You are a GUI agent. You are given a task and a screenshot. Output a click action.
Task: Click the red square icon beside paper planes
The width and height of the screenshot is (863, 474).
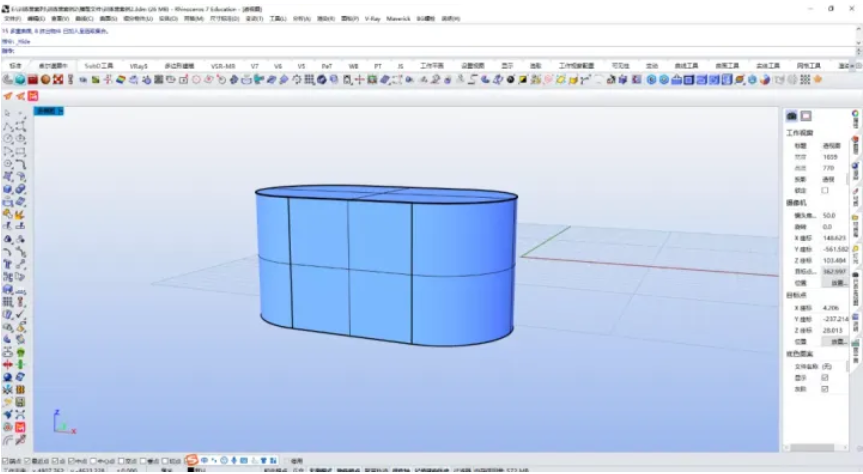tap(33, 96)
